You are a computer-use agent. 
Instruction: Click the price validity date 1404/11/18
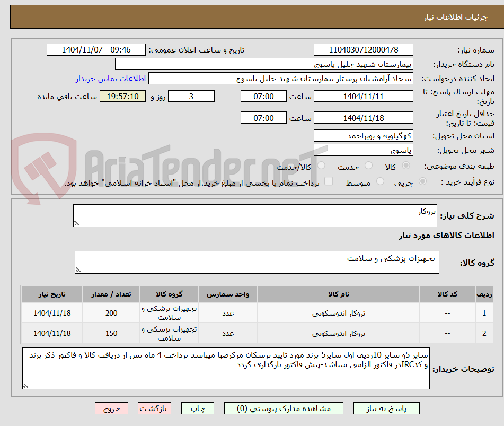(x=363, y=118)
